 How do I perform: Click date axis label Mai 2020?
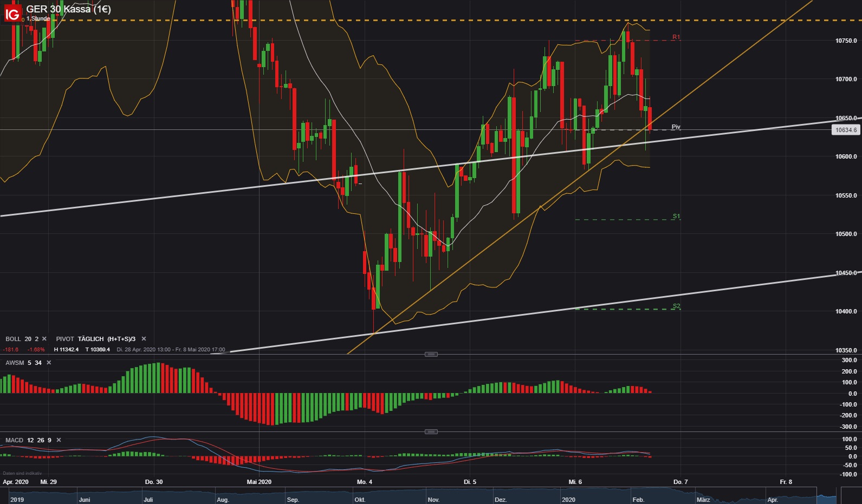[259, 482]
